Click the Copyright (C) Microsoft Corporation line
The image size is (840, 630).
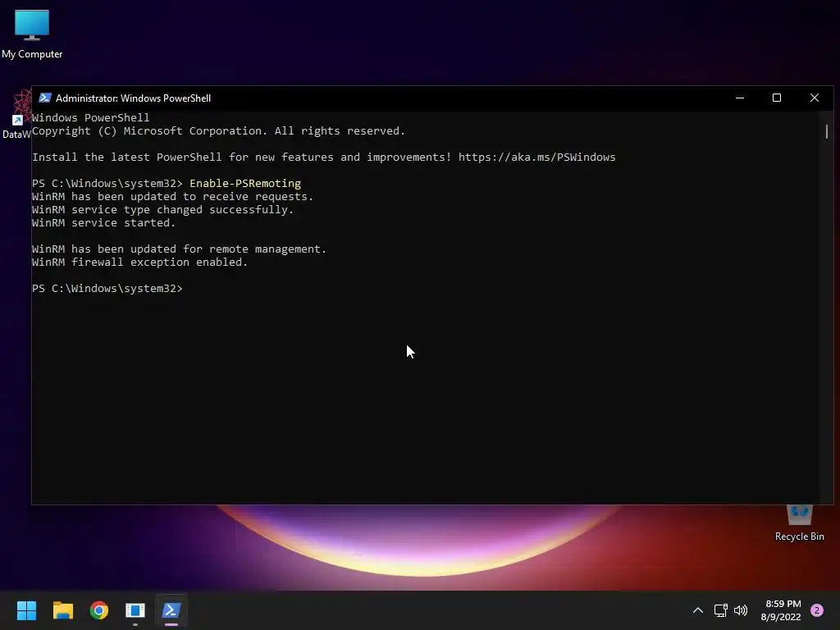(x=218, y=130)
